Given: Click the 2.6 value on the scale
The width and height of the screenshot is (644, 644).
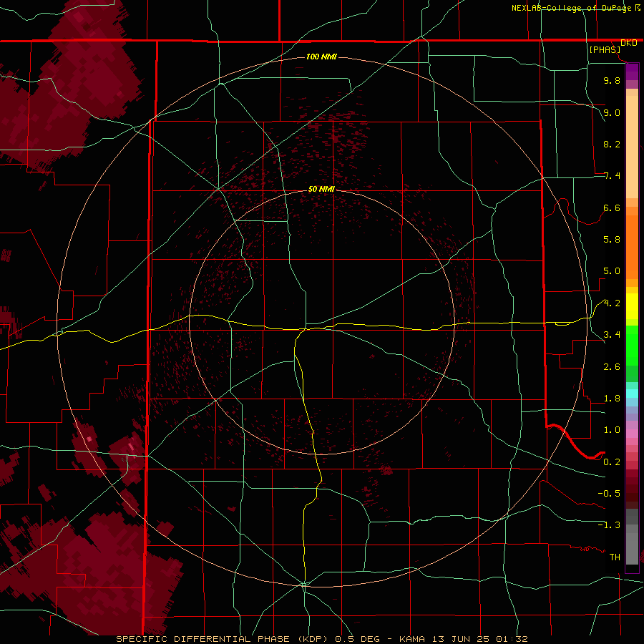Looking at the screenshot, I should (612, 367).
